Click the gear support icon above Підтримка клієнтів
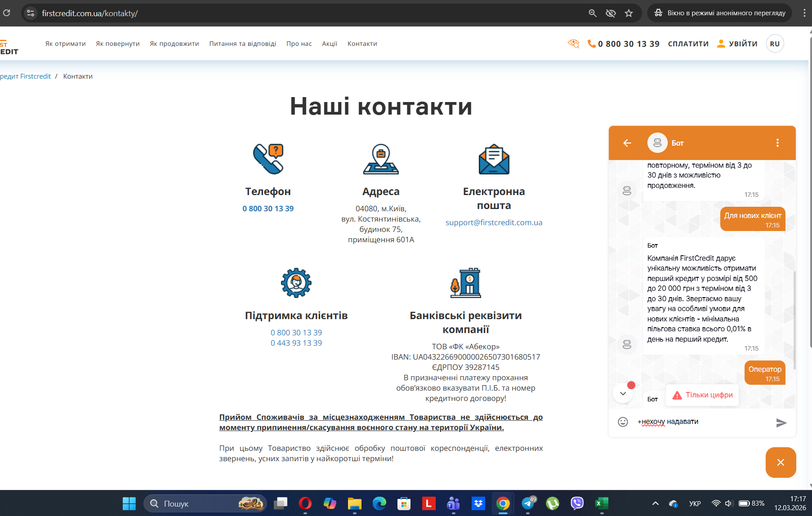Image resolution: width=812 pixels, height=516 pixels. coord(296,283)
